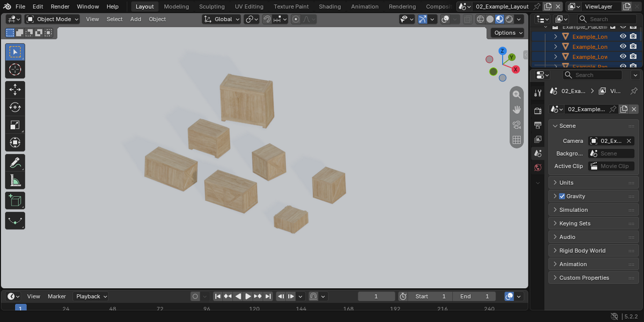The image size is (644, 322).
Task: Switch to solid viewport shading
Action: click(x=490, y=19)
